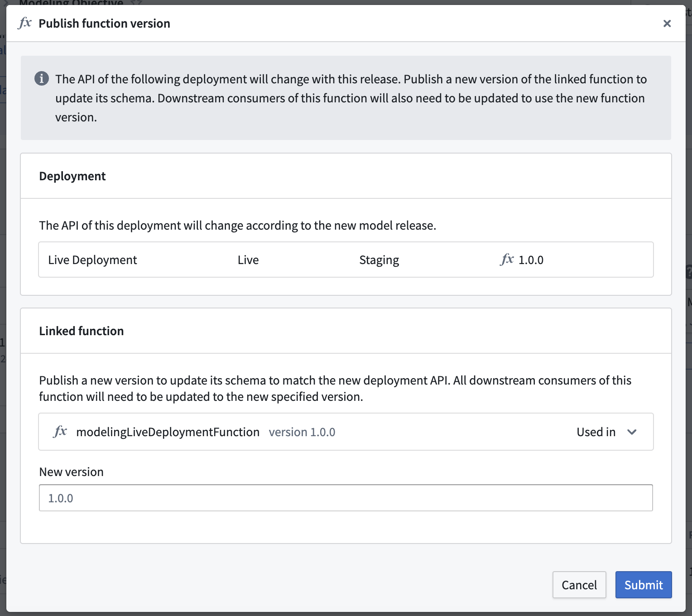Image resolution: width=692 pixels, height=616 pixels.
Task: Click the Staging label in the deployment row
Action: click(x=379, y=260)
